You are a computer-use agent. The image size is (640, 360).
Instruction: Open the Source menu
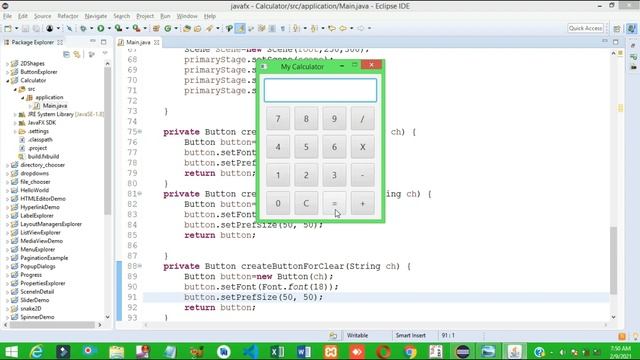[x=42, y=16]
